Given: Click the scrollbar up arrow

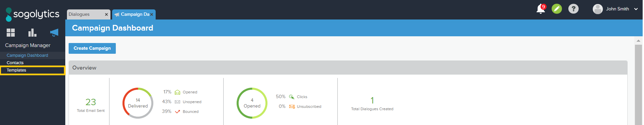Looking at the screenshot, I should coord(638,41).
